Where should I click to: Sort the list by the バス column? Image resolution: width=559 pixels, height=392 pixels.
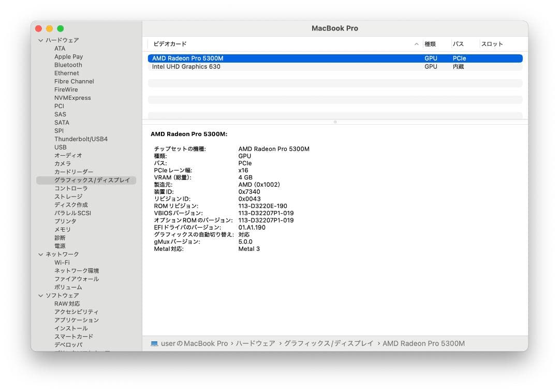click(459, 44)
